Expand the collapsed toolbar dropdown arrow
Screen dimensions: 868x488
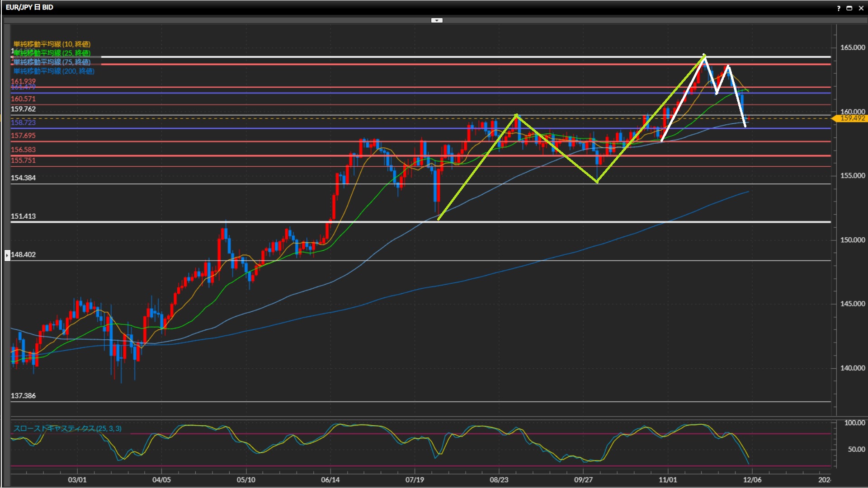[x=437, y=20]
